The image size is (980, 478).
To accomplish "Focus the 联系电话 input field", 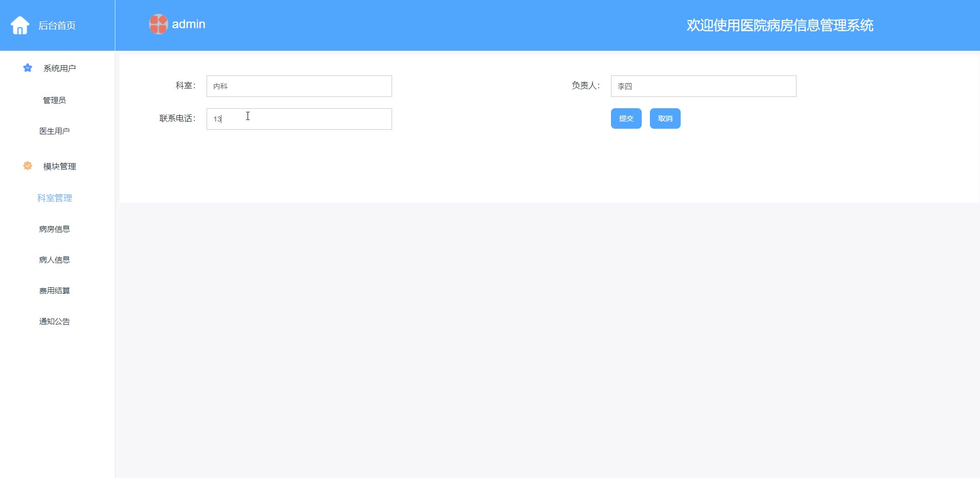I will tap(299, 119).
